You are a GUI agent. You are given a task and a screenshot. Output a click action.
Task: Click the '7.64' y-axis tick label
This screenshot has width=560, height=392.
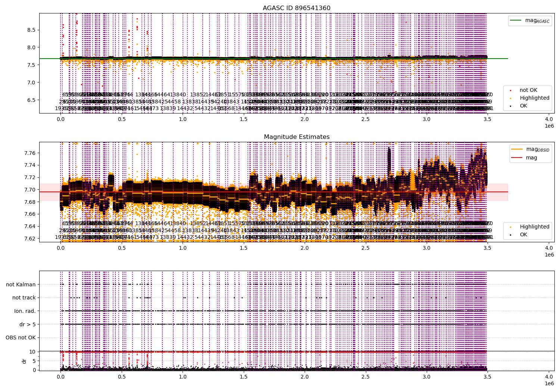pyautogui.click(x=29, y=226)
